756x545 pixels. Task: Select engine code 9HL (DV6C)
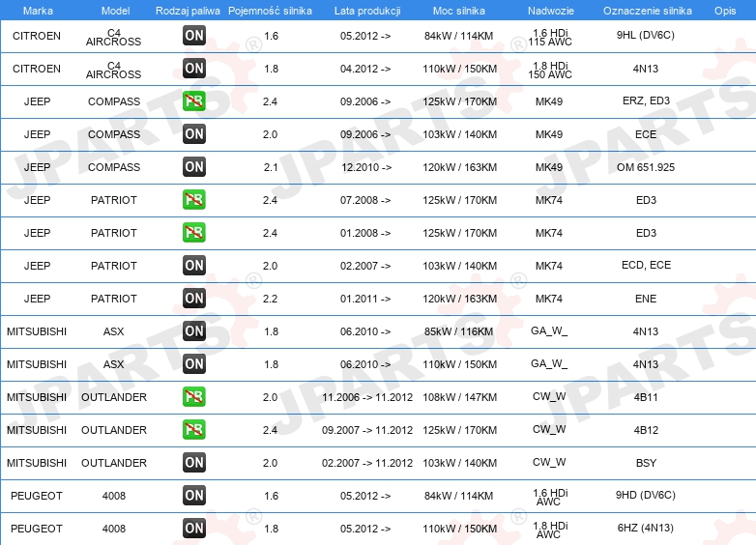click(x=646, y=35)
